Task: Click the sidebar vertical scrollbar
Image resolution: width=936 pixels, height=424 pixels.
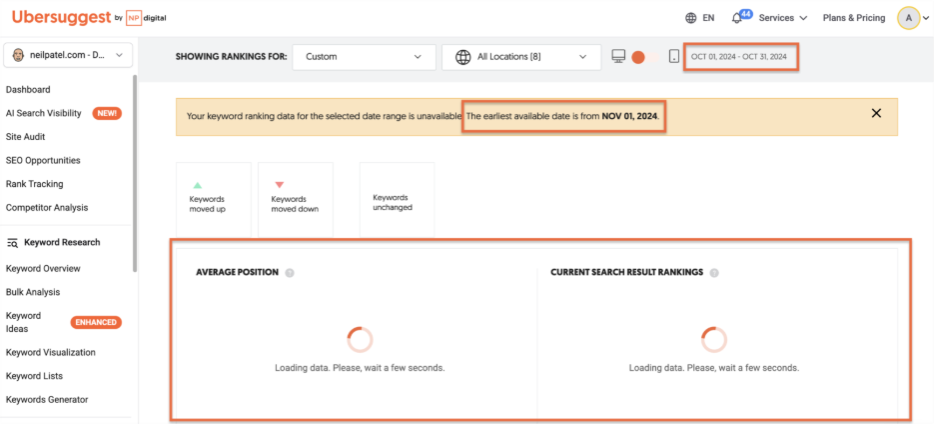Action: 135,173
